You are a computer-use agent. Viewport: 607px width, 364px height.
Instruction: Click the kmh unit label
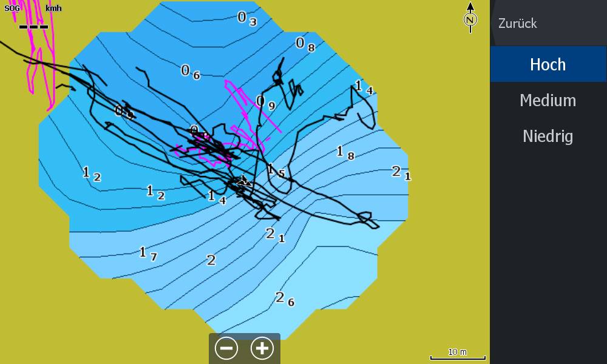coord(53,8)
